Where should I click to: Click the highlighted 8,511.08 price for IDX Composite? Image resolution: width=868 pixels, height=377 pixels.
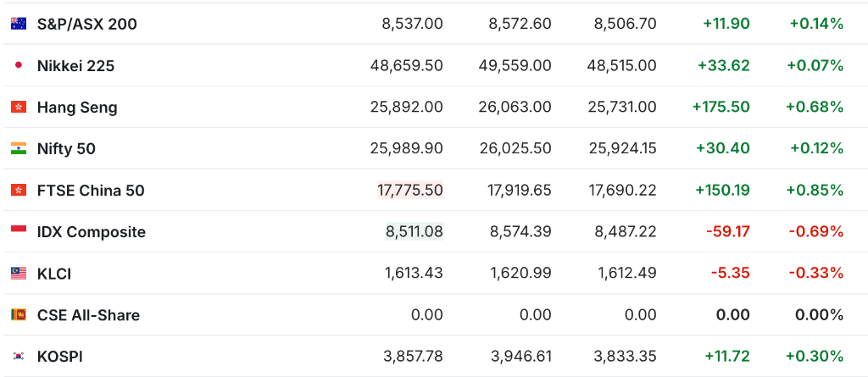415,231
